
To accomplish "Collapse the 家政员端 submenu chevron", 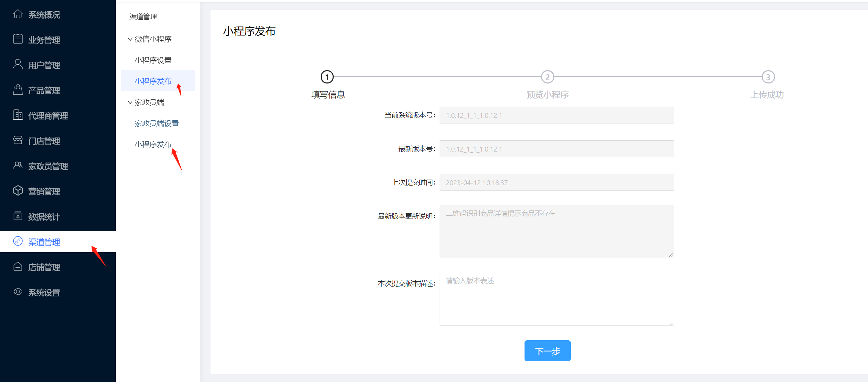I will pos(130,102).
